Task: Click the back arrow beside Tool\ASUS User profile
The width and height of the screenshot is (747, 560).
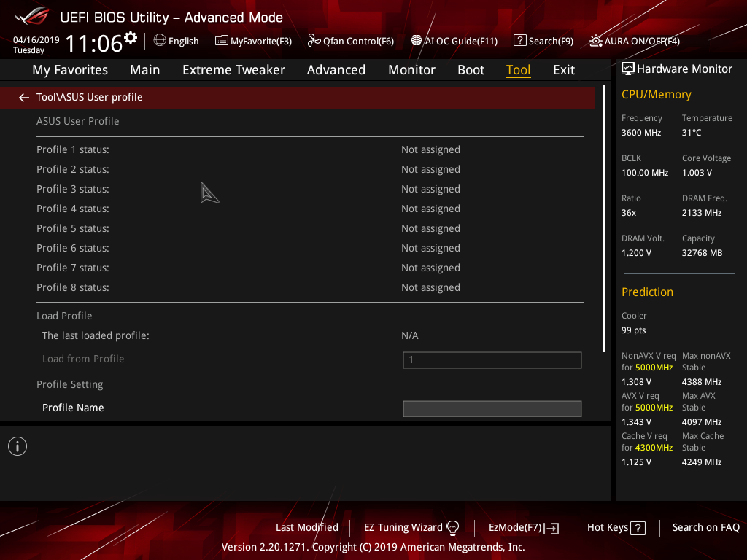Action: tap(24, 98)
